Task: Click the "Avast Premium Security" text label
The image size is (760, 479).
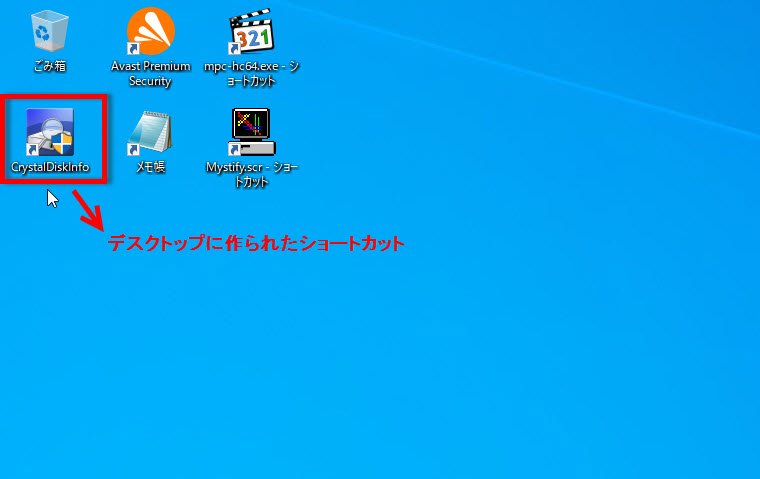Action: point(150,74)
